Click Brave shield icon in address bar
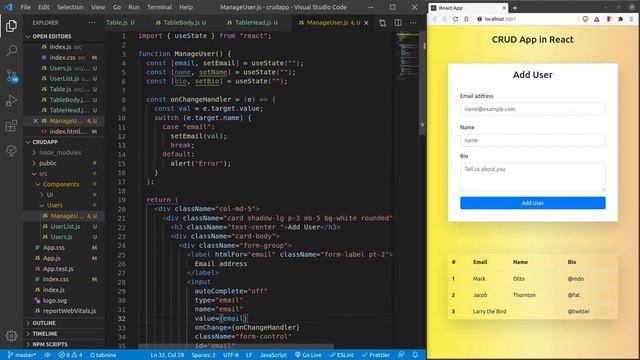The image size is (640, 360). pos(585,19)
